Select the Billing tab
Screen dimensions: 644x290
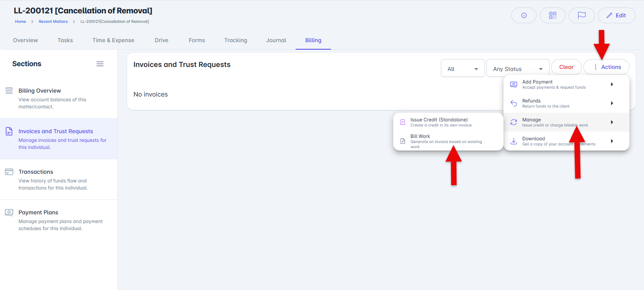tap(313, 40)
